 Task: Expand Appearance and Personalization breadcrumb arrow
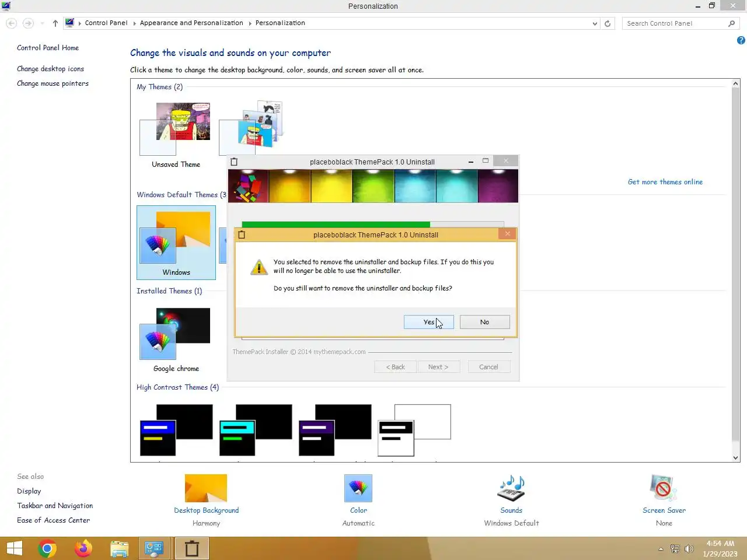(250, 23)
